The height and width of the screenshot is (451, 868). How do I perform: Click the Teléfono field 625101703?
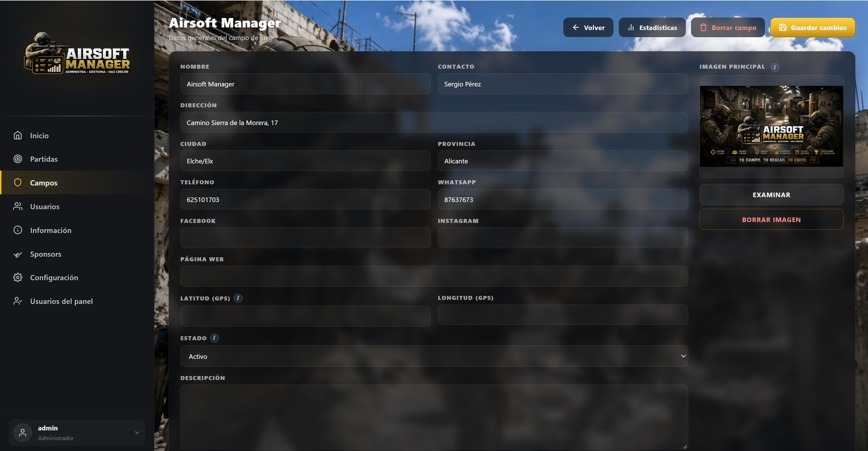tap(305, 199)
